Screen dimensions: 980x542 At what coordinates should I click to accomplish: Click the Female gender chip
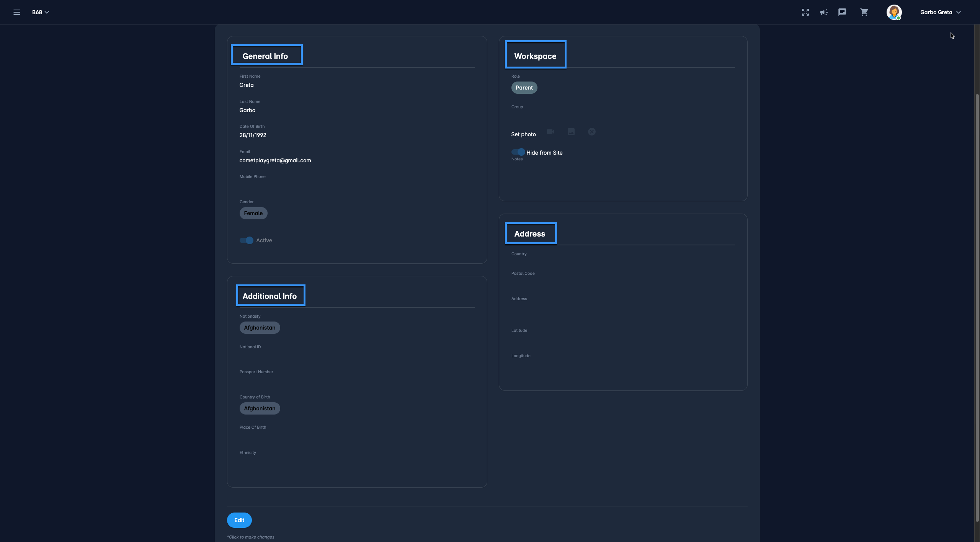pos(253,213)
